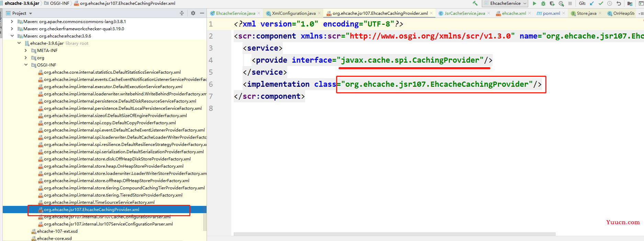Select DefaultLocalPersistenceServiceFactory.xml file

[120, 108]
